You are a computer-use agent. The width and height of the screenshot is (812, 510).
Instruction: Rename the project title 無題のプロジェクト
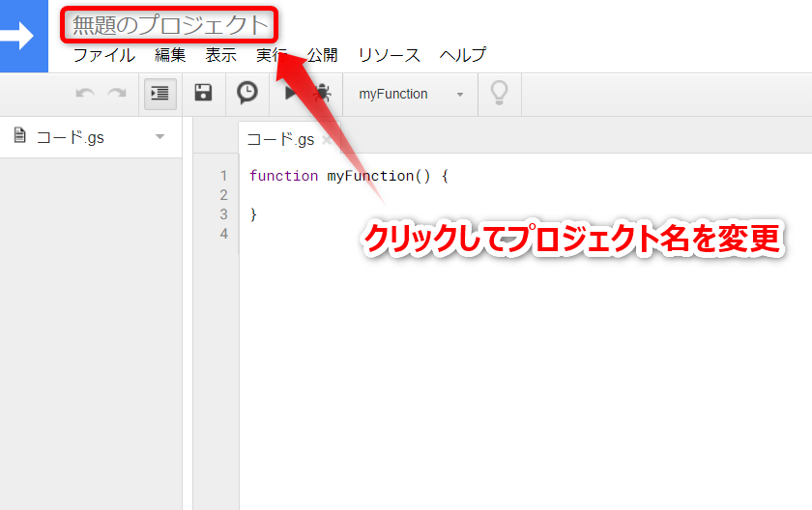[170, 25]
